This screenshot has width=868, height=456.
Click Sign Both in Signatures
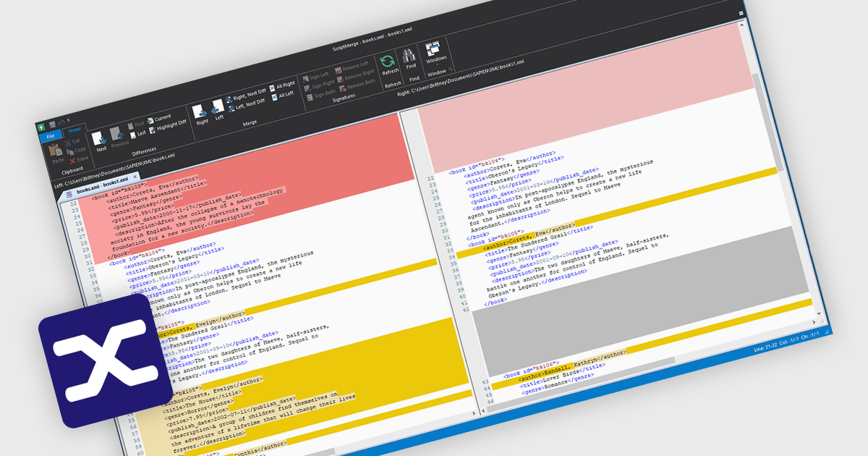(321, 93)
